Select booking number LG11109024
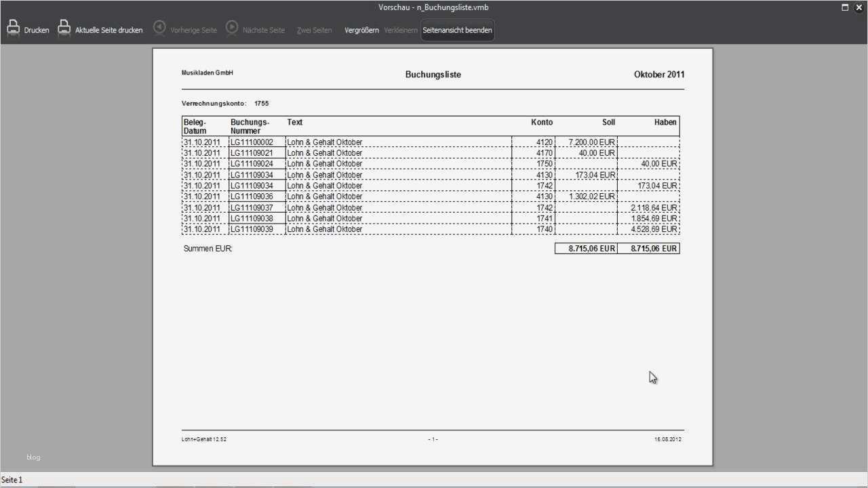Viewport: 868px width, 488px height. (x=252, y=164)
